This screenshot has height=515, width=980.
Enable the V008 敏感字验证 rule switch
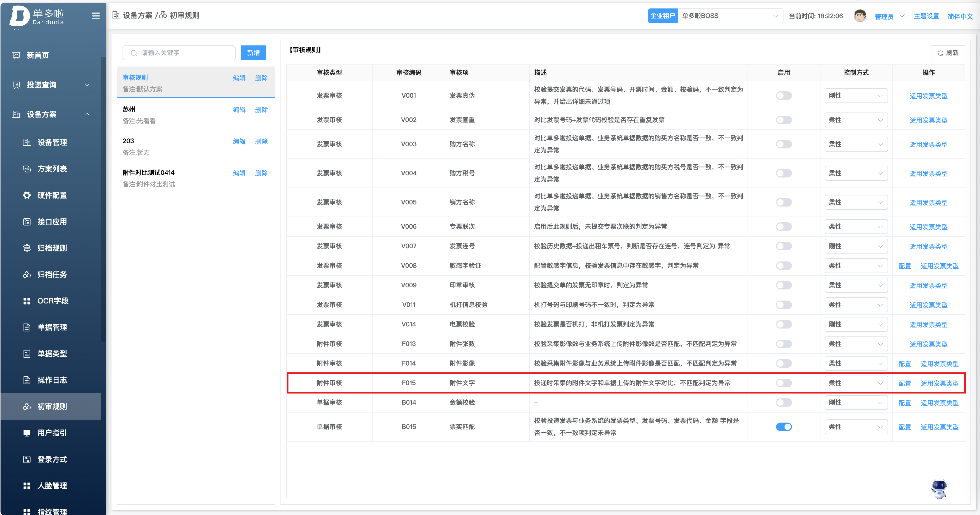784,265
